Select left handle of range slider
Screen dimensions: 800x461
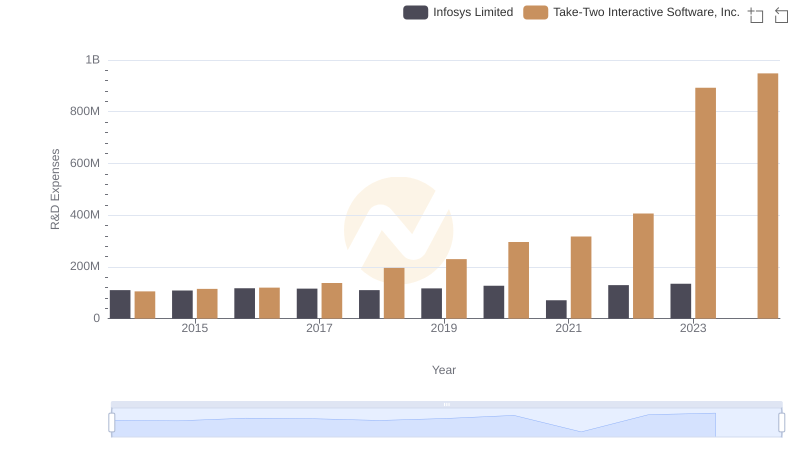pos(112,423)
